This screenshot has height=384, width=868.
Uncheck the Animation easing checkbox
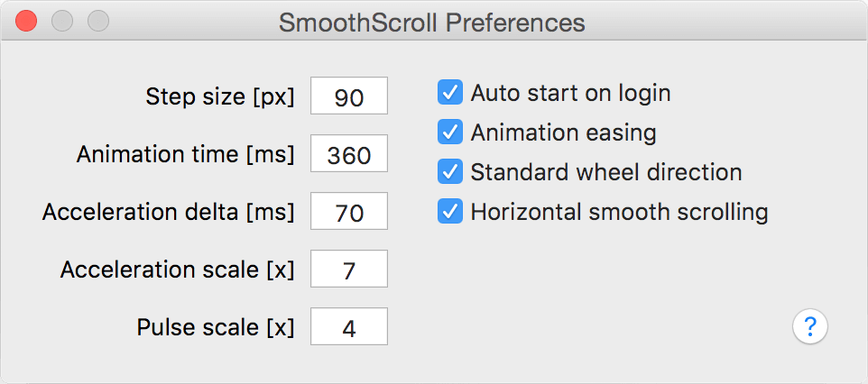pyautogui.click(x=449, y=133)
